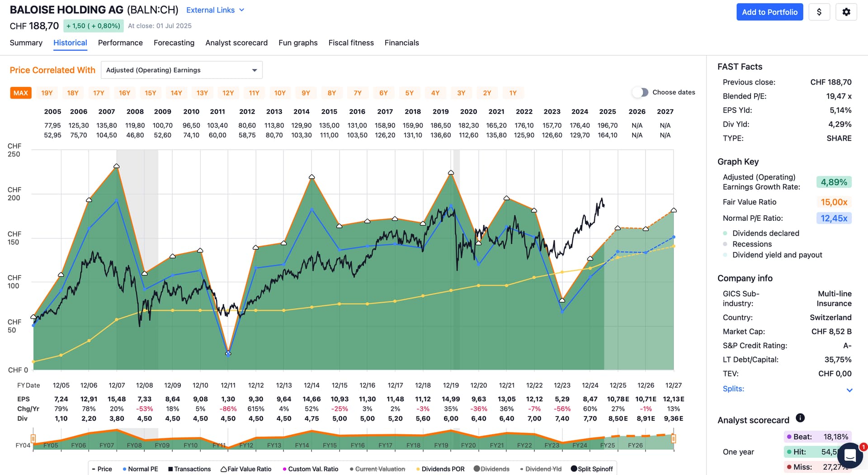868x475 pixels.
Task: Click the +1,50 (+0,80%) price change badge
Action: pos(94,26)
